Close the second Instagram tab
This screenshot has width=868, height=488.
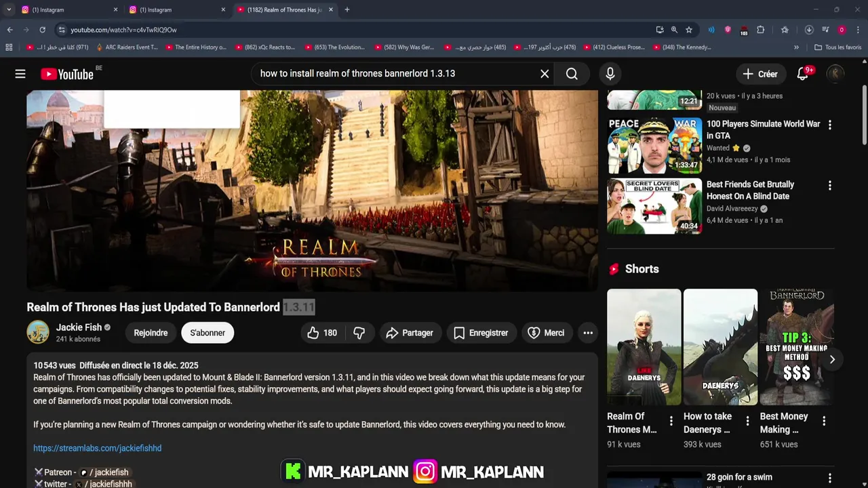pyautogui.click(x=223, y=9)
